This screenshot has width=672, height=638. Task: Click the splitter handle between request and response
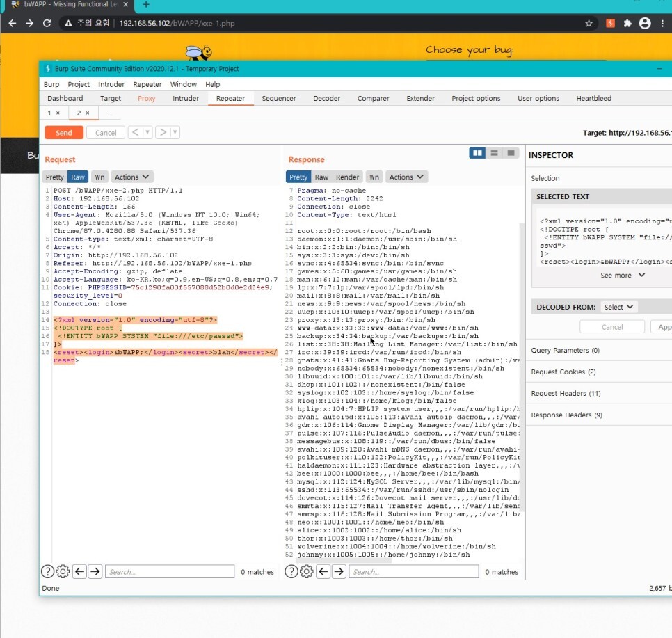(282, 362)
